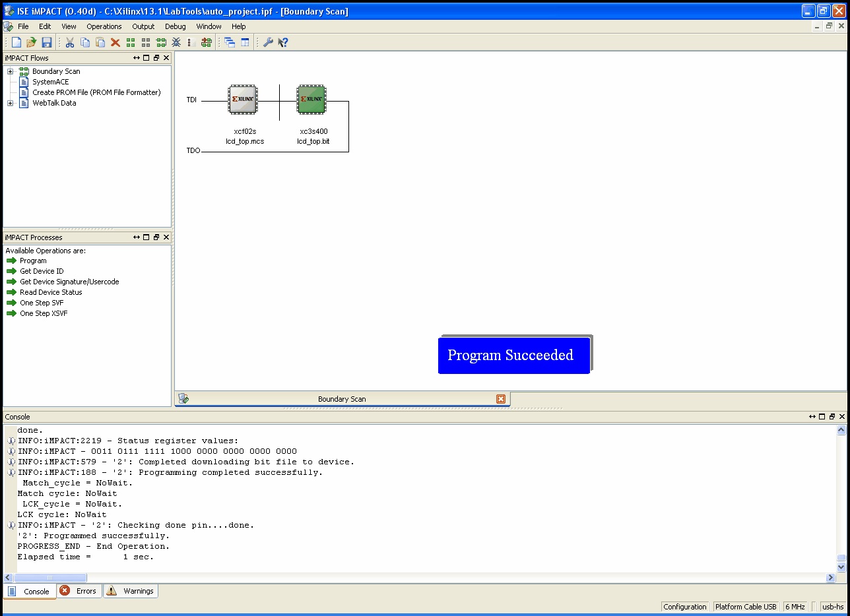
Task: Open the File menu
Action: point(23,26)
